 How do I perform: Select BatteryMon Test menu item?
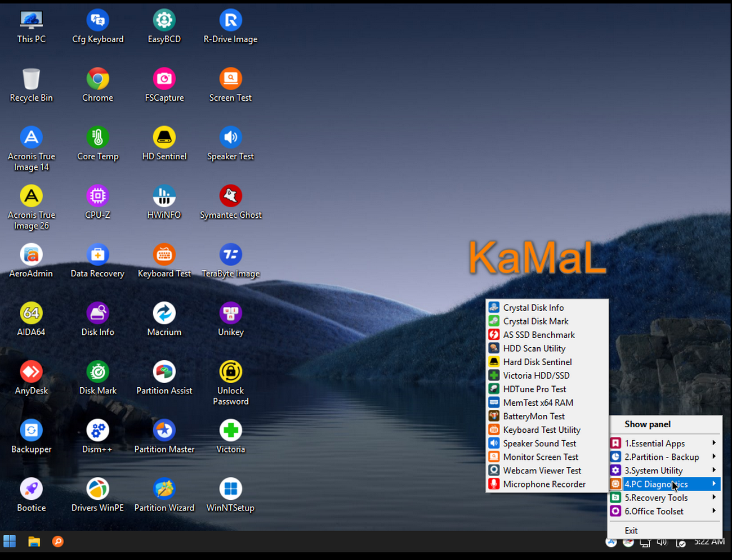coord(547,416)
